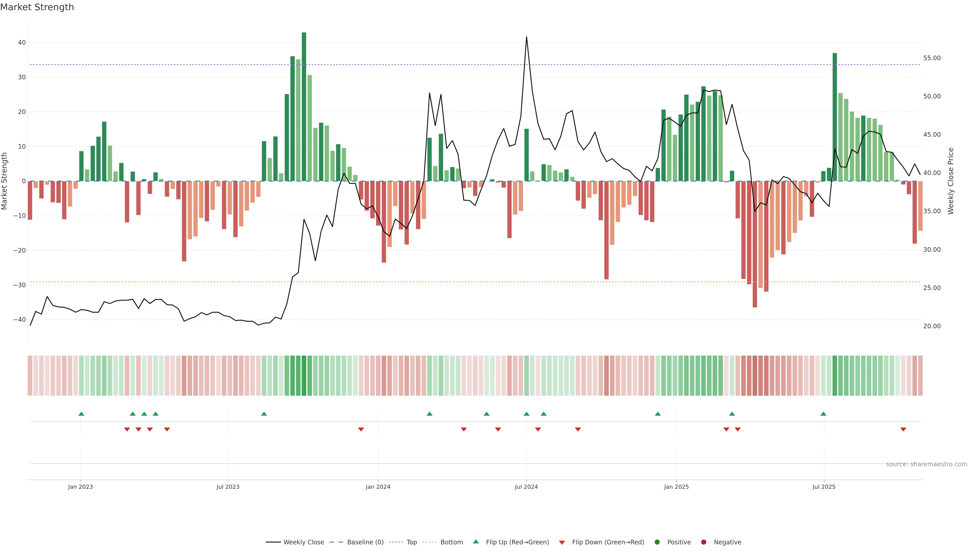The width and height of the screenshot is (980, 551).
Task: Click the red Negative circle in legend
Action: (703, 542)
